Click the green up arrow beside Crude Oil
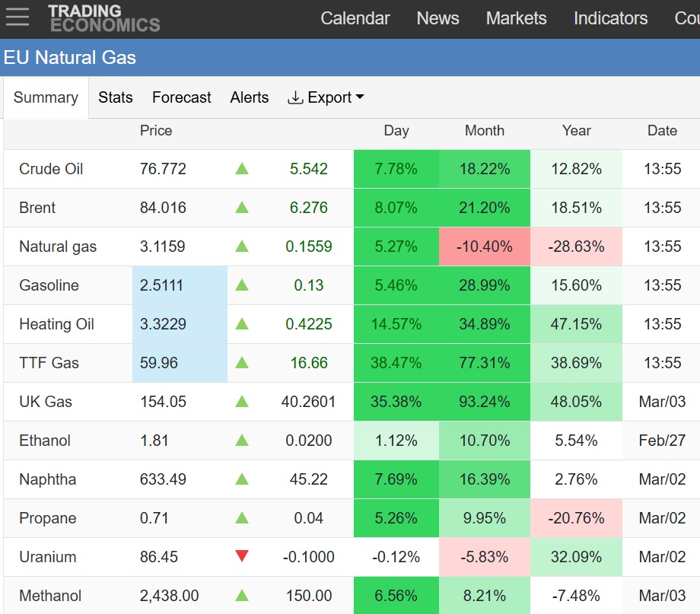 (x=242, y=169)
